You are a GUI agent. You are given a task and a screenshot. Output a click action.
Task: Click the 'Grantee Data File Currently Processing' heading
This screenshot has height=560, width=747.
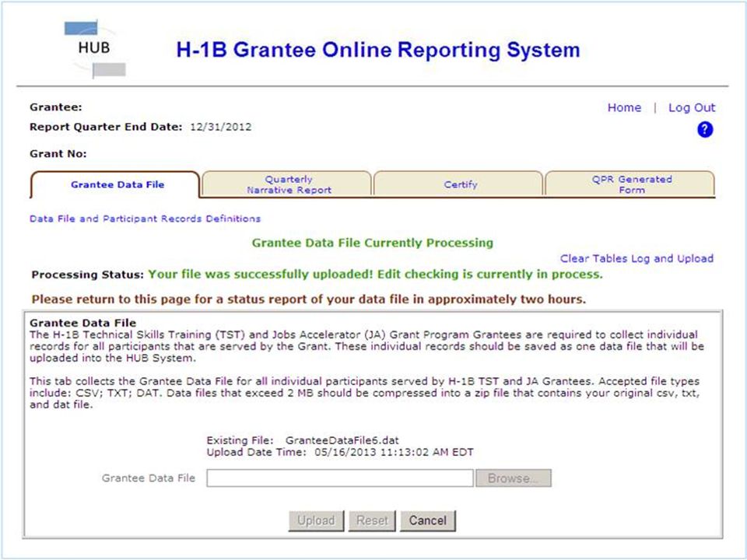[x=373, y=243]
